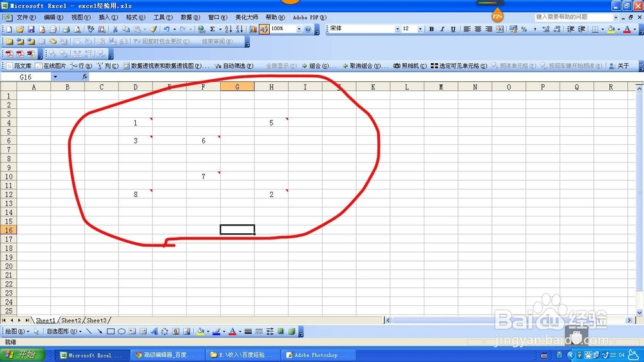Open the Fill Color dropdown arrow in Formatting toolbar

(618, 29)
